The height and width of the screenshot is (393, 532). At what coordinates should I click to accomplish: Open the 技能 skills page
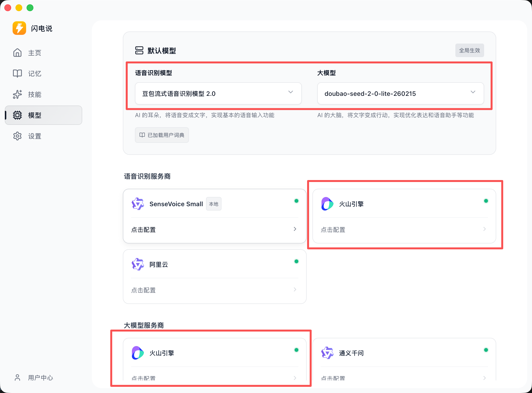(x=44, y=94)
